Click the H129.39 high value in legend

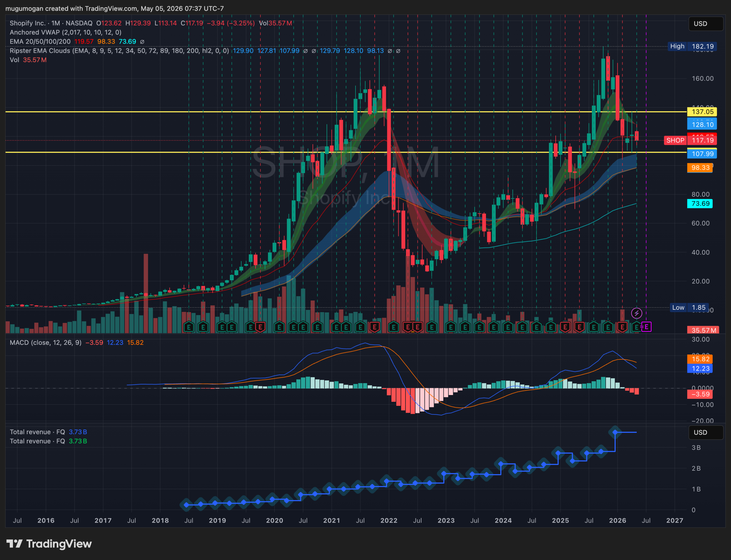pos(138,23)
